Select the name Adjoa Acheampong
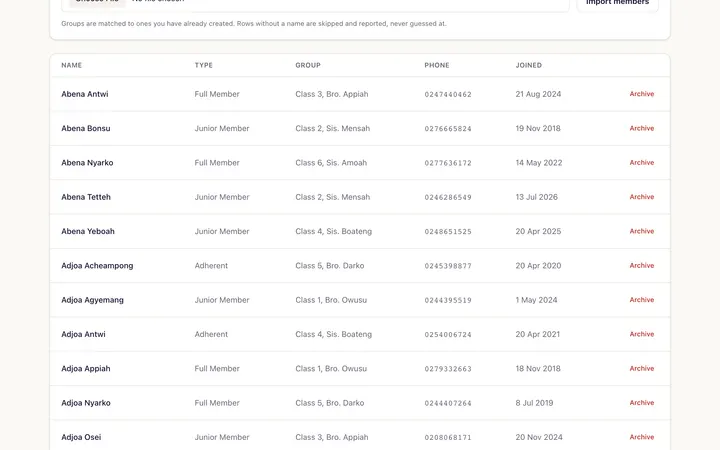 point(97,265)
